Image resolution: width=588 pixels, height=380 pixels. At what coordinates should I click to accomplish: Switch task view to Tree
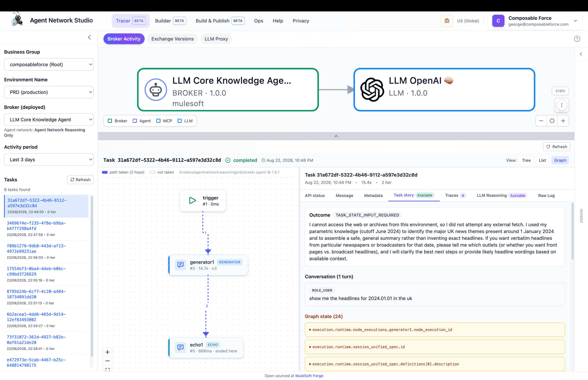(526, 160)
